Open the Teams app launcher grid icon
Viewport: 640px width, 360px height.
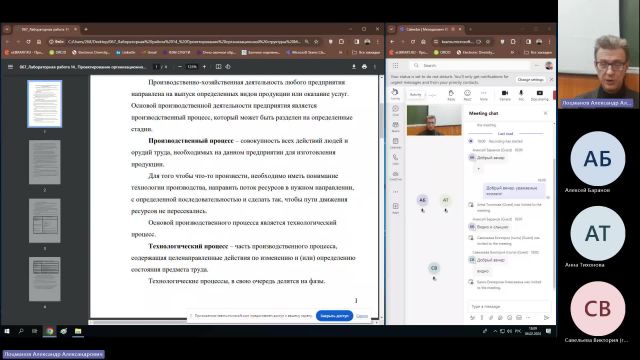pyautogui.click(x=396, y=66)
